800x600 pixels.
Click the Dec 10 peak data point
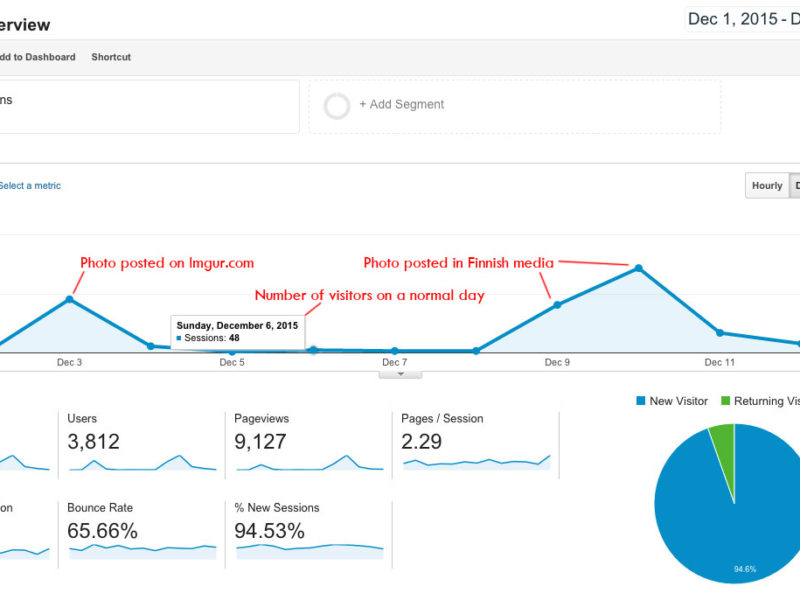point(638,268)
